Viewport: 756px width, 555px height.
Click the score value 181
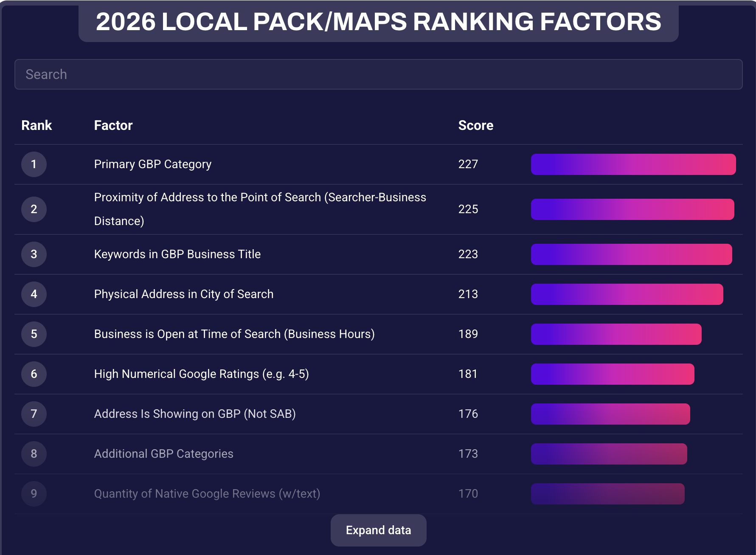(468, 374)
